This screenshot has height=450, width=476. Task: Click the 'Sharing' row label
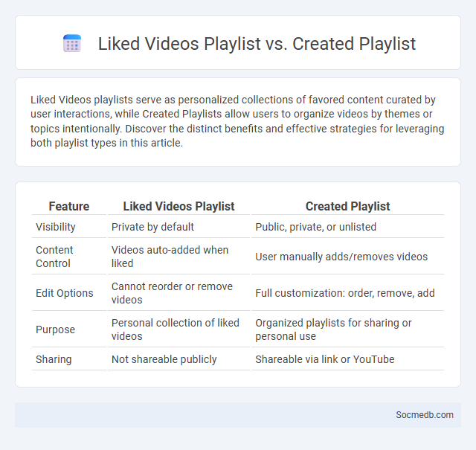pyautogui.click(x=54, y=359)
